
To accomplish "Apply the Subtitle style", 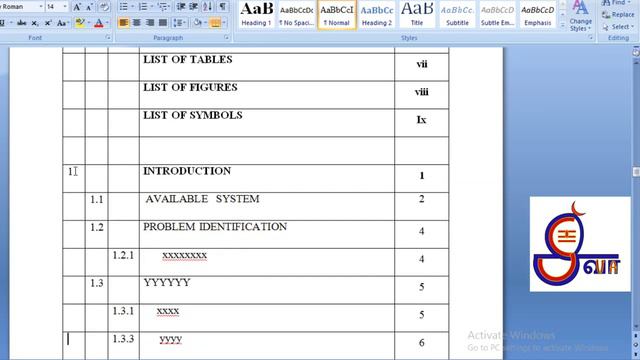I will 457,15.
